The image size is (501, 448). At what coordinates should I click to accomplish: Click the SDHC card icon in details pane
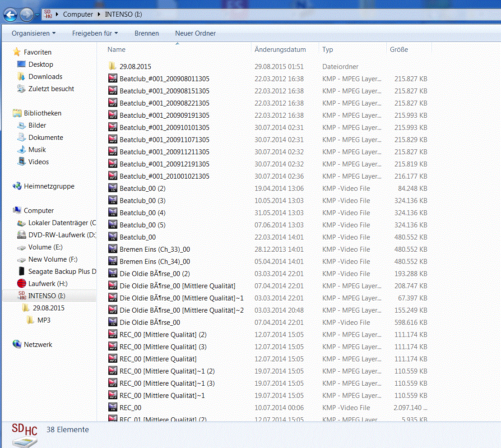tap(25, 435)
